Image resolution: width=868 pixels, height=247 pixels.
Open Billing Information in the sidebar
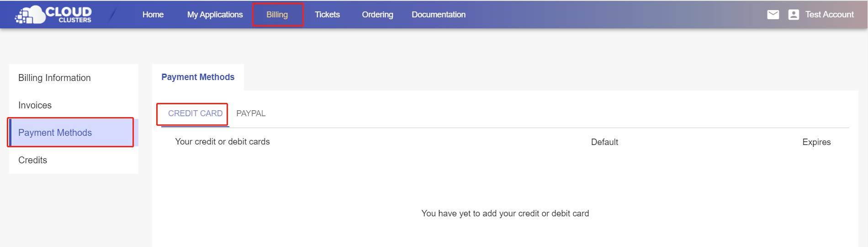pyautogui.click(x=54, y=78)
